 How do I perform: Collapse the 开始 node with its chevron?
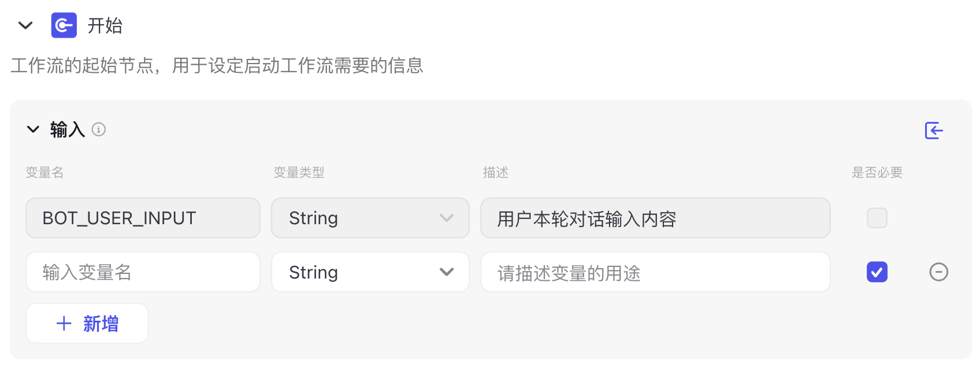25,25
